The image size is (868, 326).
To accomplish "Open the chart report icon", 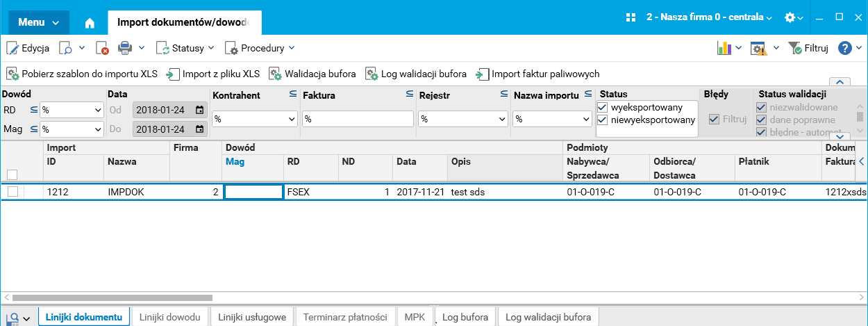I will (724, 48).
